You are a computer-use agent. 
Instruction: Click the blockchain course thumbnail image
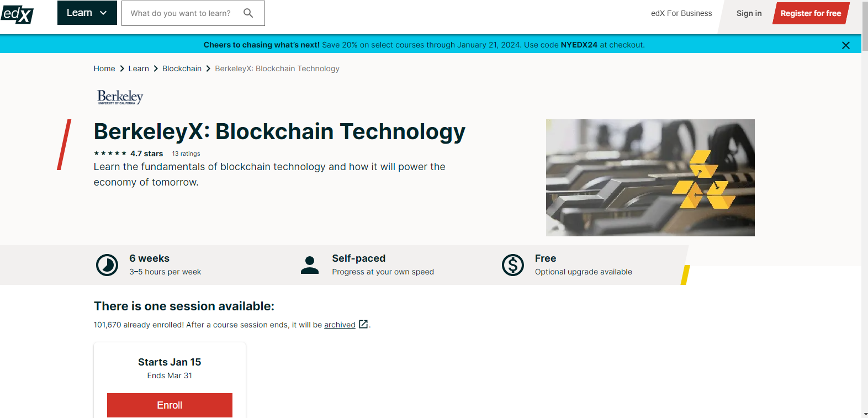pyautogui.click(x=650, y=178)
